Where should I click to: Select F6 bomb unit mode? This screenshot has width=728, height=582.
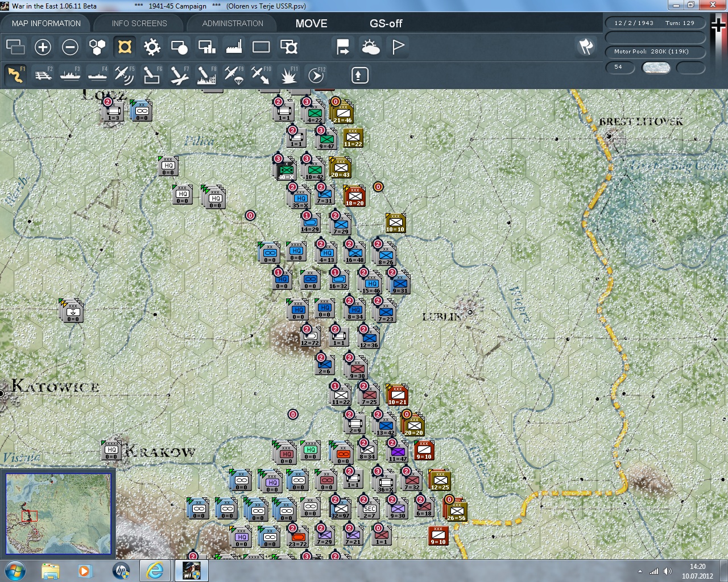152,75
